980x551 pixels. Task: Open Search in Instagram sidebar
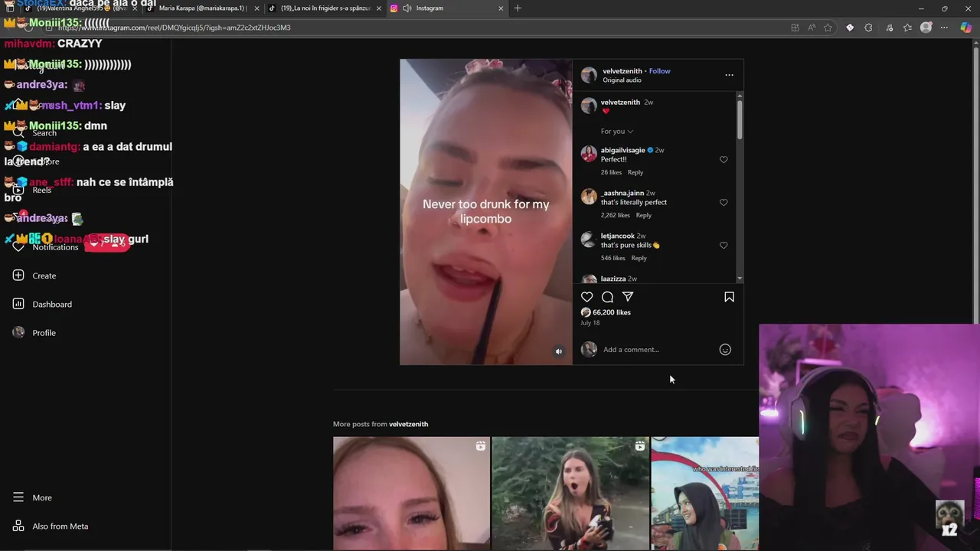click(34, 133)
